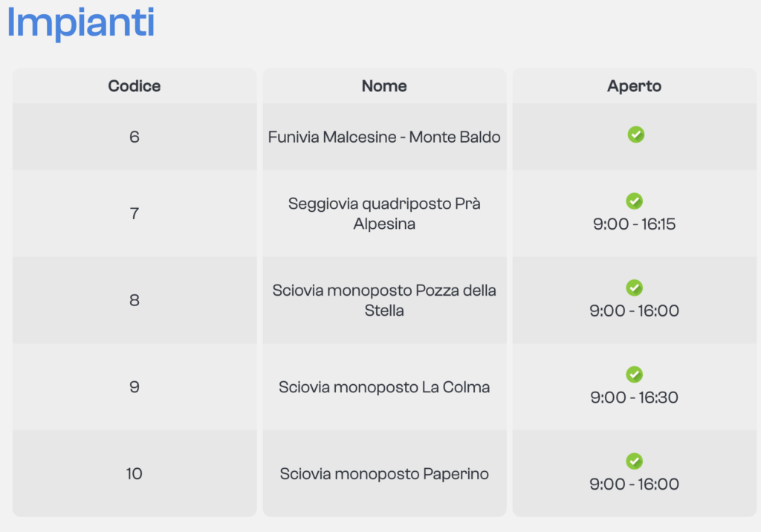Click code number 9 cell

[x=135, y=387]
